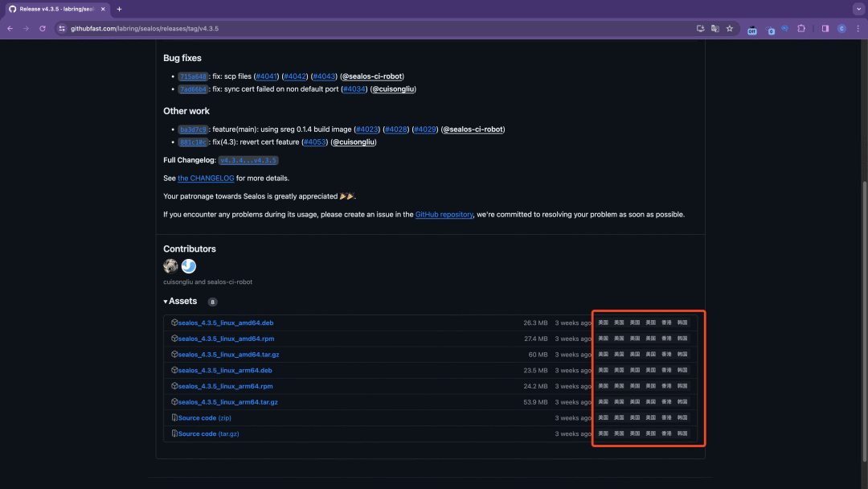Open the v4.3.4...v4.3.5 full changelog
The height and width of the screenshot is (489, 868).
click(248, 161)
